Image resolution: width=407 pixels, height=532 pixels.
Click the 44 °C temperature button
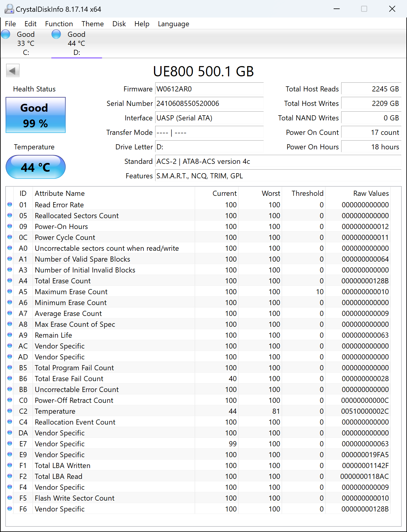36,167
